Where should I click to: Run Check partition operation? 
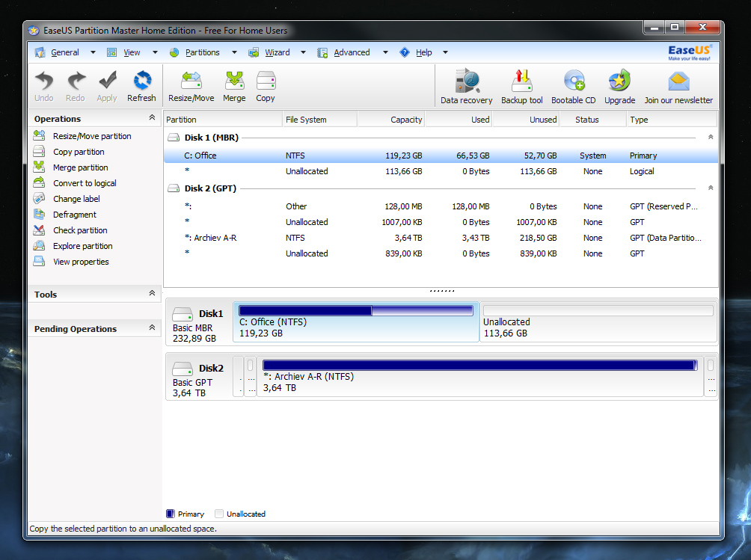point(80,230)
